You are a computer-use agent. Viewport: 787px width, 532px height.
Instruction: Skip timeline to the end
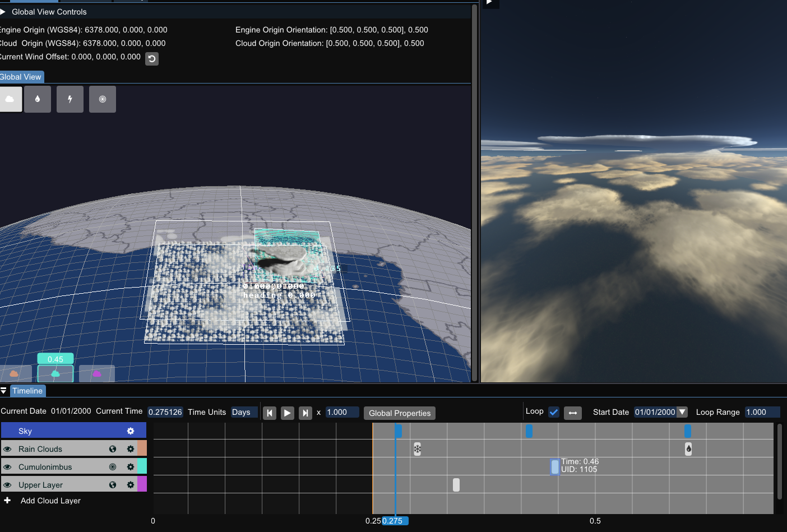pos(305,413)
